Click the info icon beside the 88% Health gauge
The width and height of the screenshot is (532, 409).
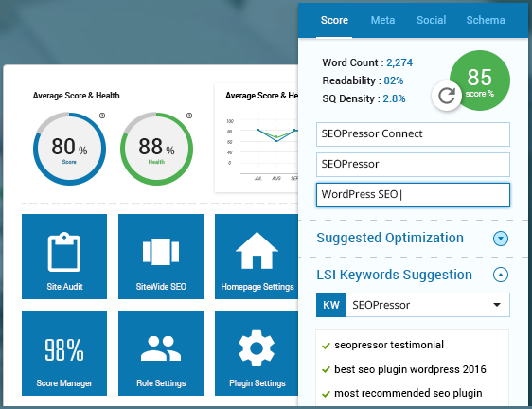(189, 116)
